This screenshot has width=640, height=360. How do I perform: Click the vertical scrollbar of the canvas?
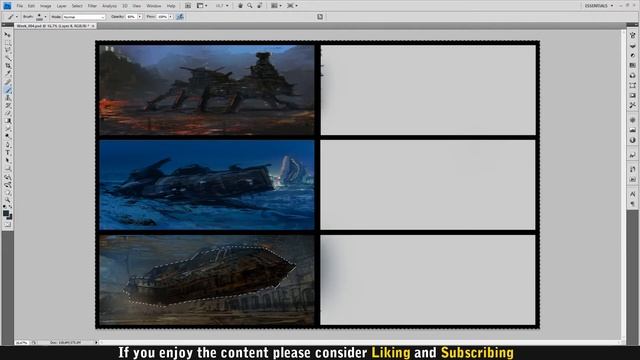click(623, 184)
